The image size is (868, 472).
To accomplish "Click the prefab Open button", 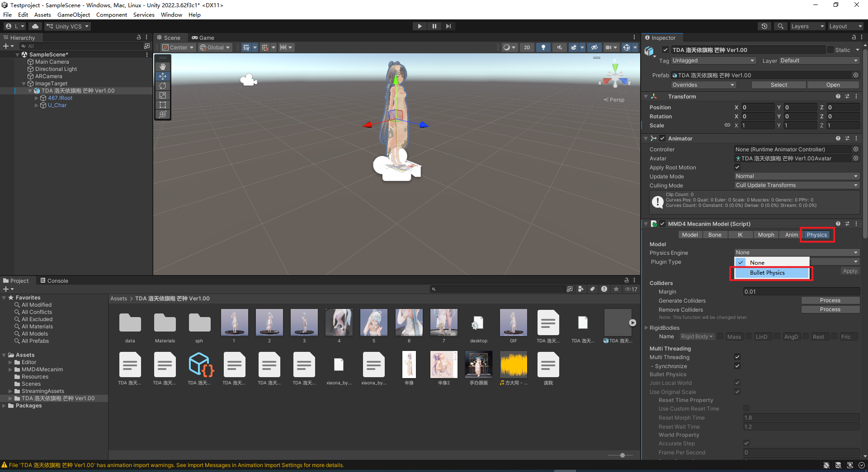I will pyautogui.click(x=833, y=85).
